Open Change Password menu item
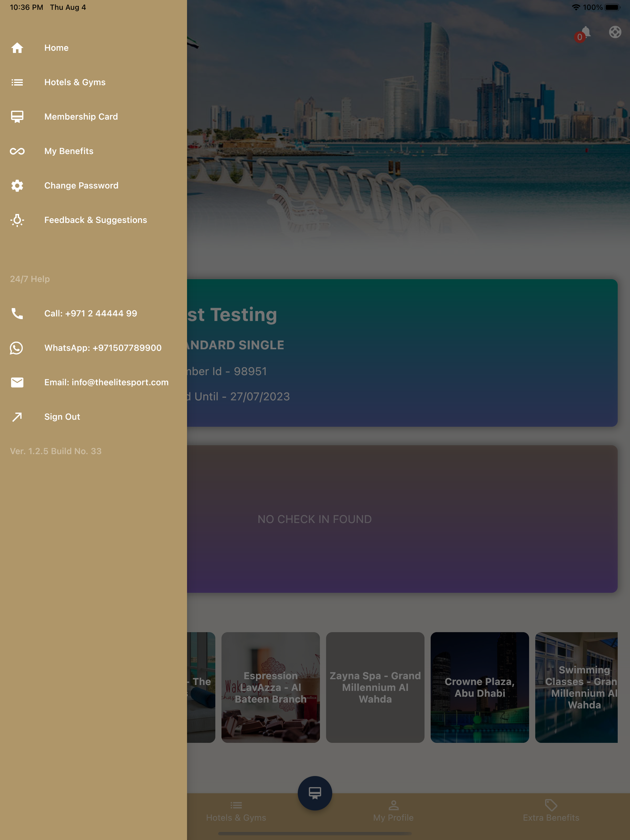 pos(94,186)
